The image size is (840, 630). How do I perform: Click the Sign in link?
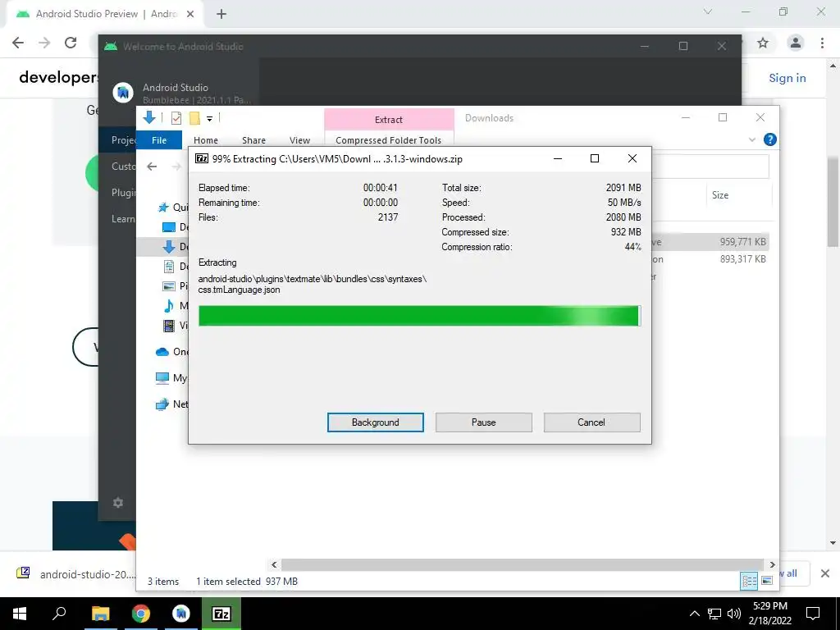click(x=787, y=78)
